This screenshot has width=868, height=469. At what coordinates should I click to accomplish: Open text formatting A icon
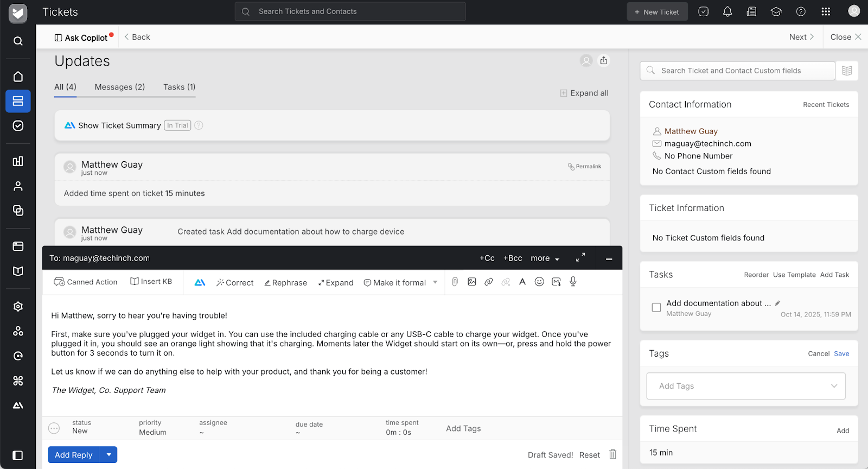click(522, 282)
